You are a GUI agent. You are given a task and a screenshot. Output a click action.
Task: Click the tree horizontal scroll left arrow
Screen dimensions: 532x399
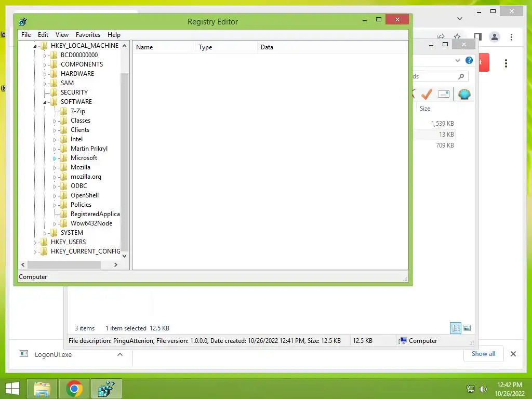coord(23,264)
